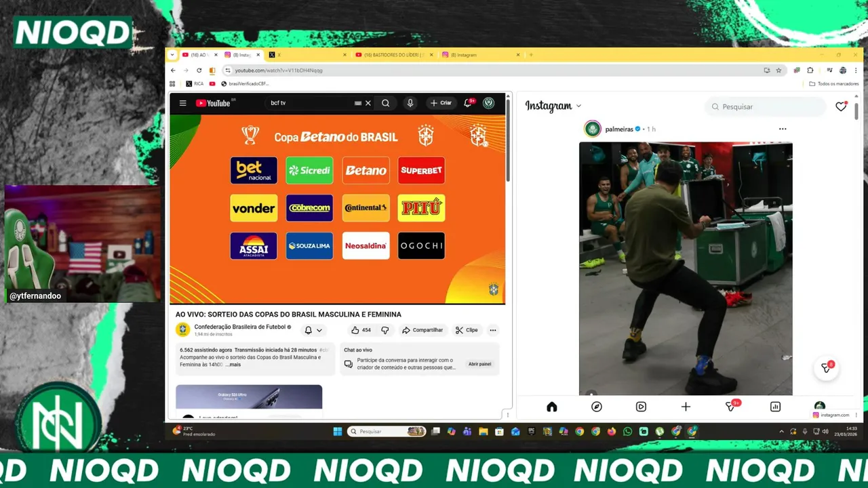This screenshot has width=868, height=488.
Task: Bookmark this page with the star icon
Action: click(778, 70)
